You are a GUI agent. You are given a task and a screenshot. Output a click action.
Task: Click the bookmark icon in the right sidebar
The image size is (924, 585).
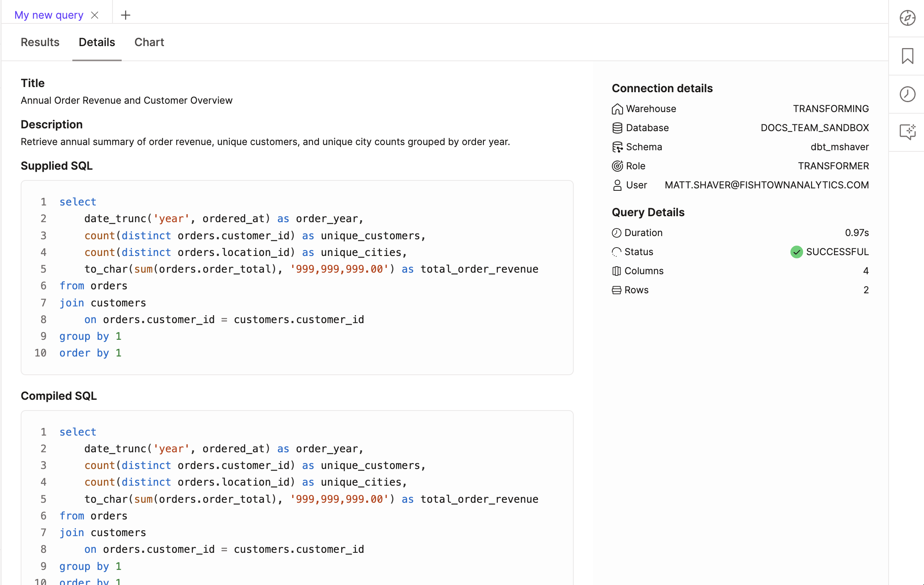tap(908, 56)
